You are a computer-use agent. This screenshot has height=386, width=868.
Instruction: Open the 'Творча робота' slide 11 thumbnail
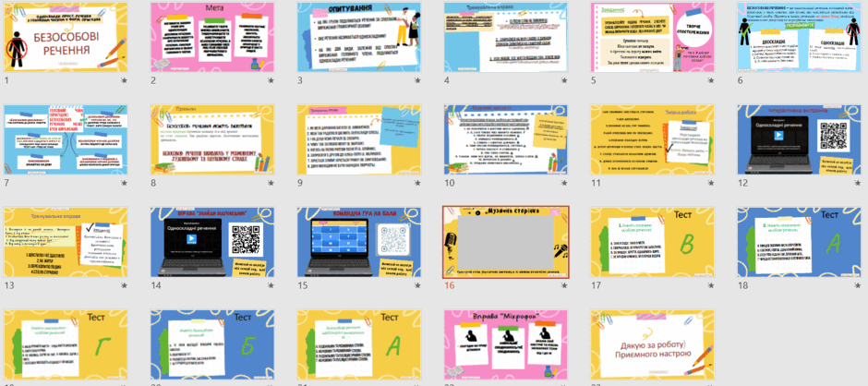point(653,139)
